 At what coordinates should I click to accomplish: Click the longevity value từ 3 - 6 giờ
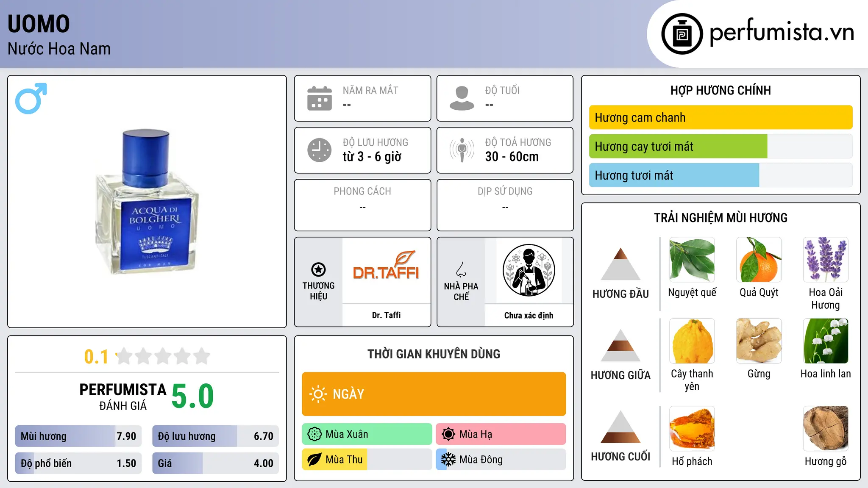[x=372, y=157]
